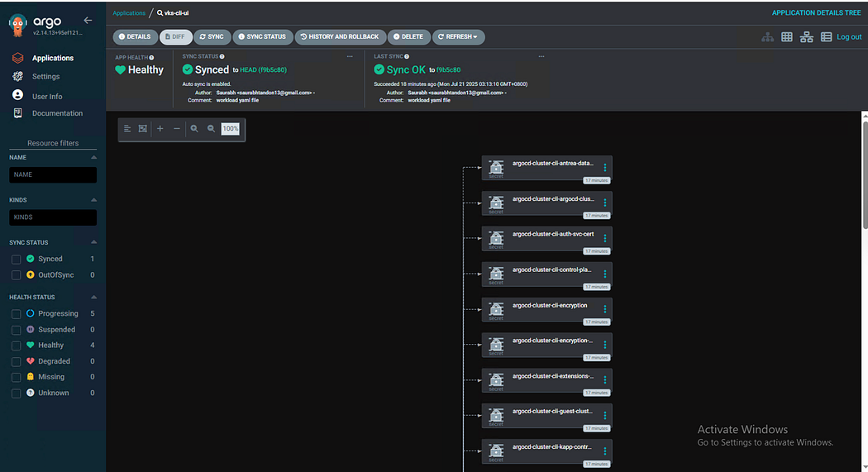Image resolution: width=868 pixels, height=472 pixels.
Task: Switch to list view icon
Action: click(826, 37)
